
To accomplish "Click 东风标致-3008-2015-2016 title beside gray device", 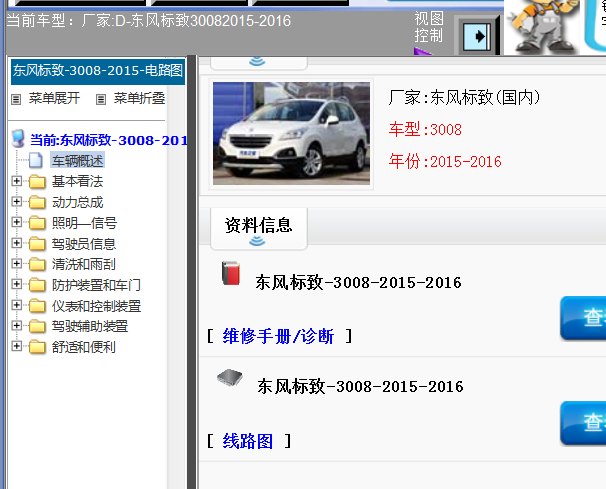I will pyautogui.click(x=360, y=387).
